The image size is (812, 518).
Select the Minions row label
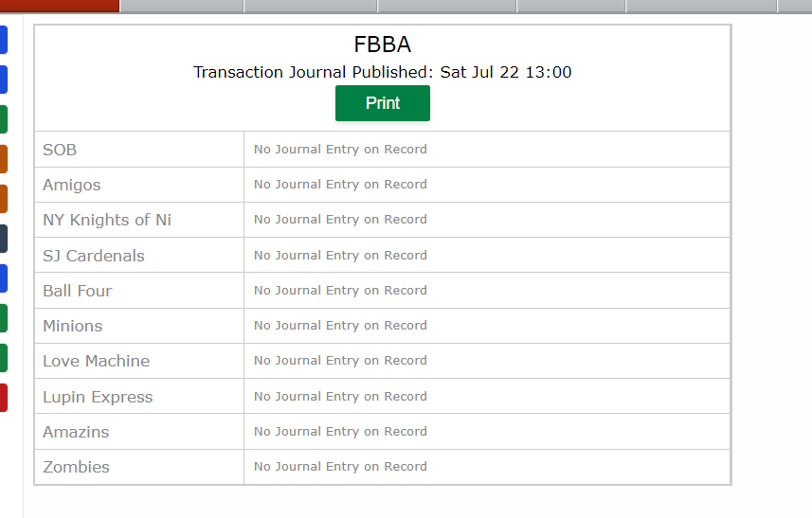[73, 326]
